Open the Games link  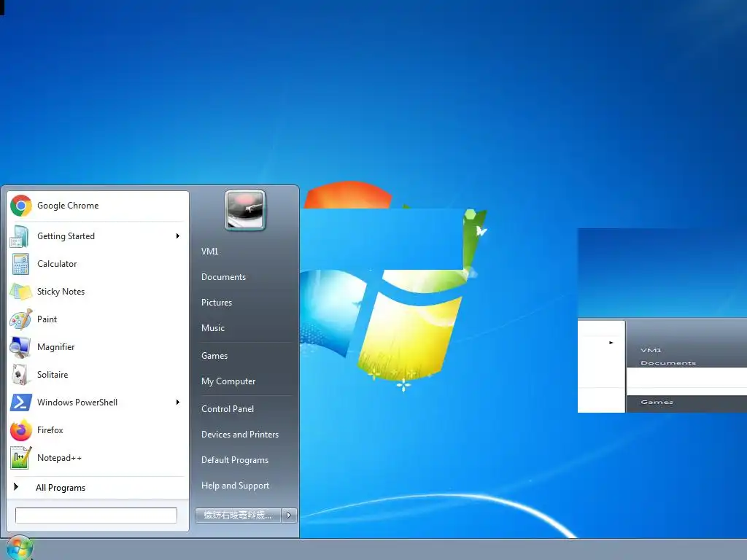click(214, 356)
